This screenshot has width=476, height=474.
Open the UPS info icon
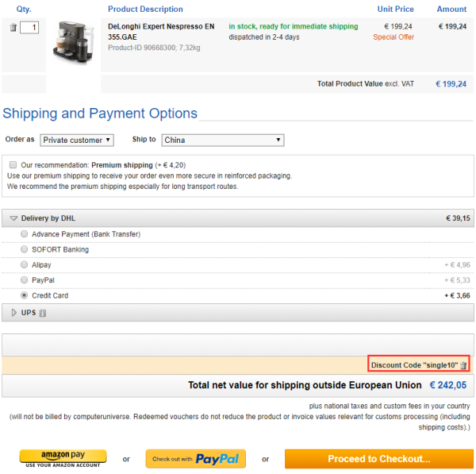pos(43,313)
